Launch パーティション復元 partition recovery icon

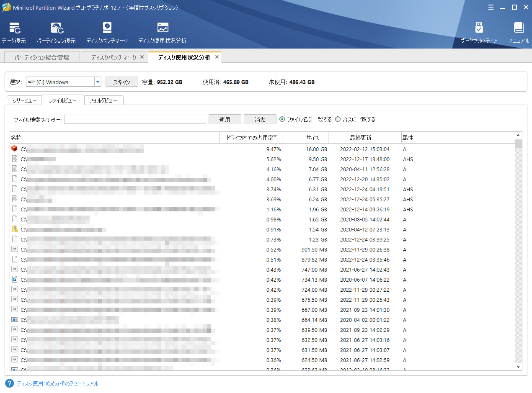coord(56,28)
